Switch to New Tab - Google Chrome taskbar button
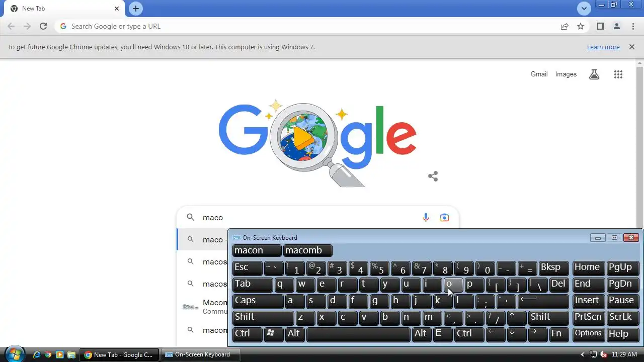This screenshot has width=644, height=362. point(120,354)
